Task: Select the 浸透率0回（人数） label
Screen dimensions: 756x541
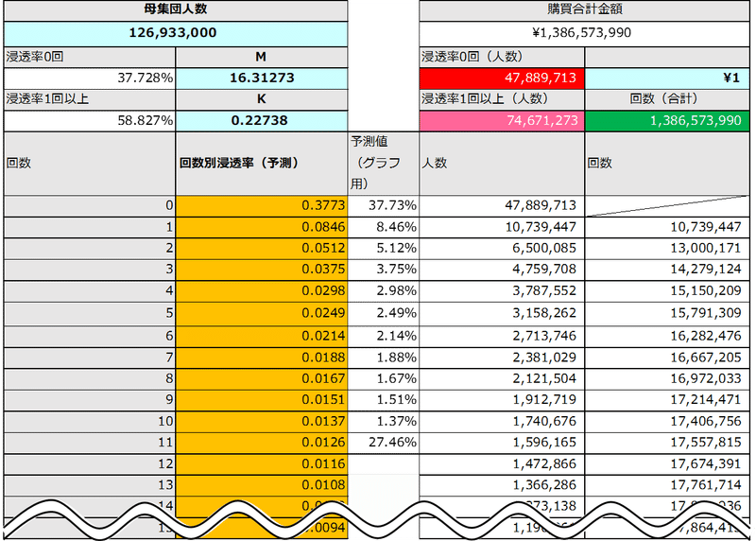Action: click(472, 57)
